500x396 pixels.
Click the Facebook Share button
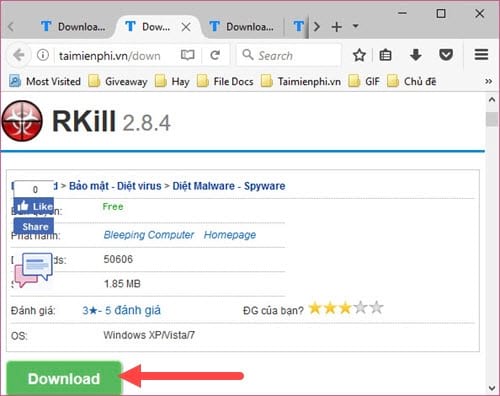click(x=34, y=227)
